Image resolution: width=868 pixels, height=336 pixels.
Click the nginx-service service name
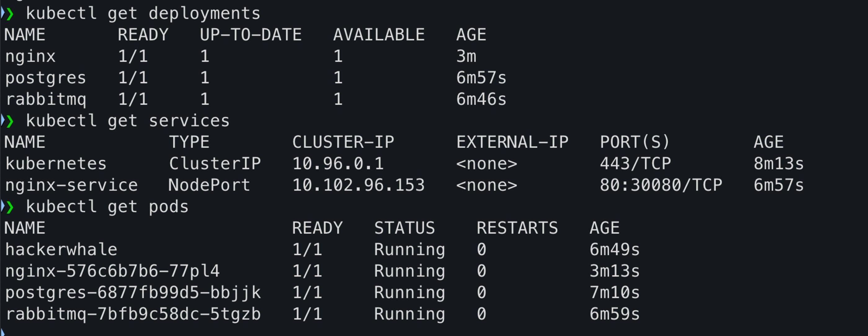pyautogui.click(x=71, y=185)
